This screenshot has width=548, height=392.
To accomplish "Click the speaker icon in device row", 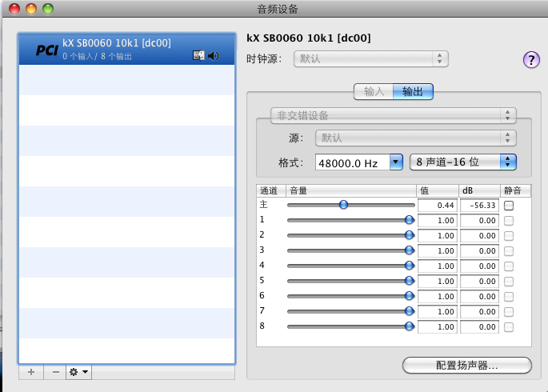I will 214,56.
